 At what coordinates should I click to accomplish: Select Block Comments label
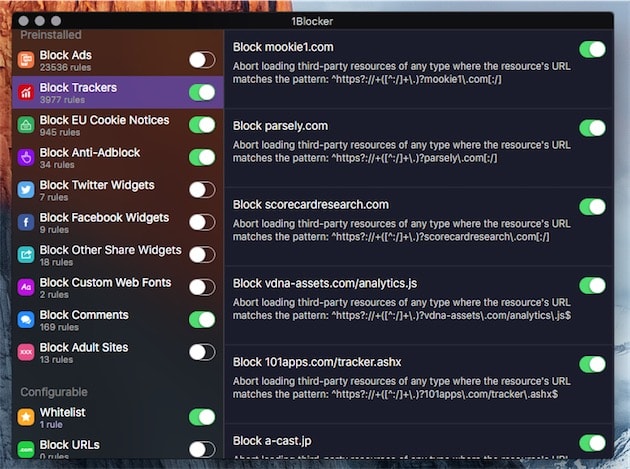[x=84, y=315]
